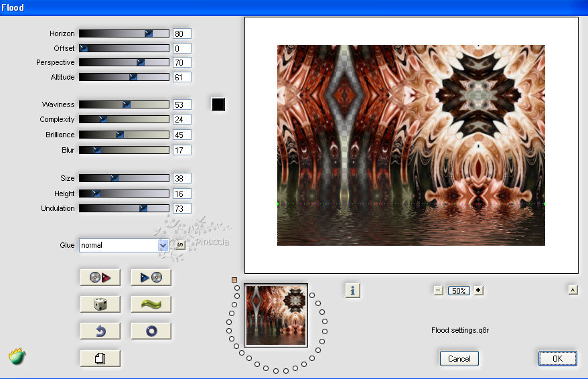Click the Brilliance value field
Screen dimensions: 588x379
[x=182, y=135]
